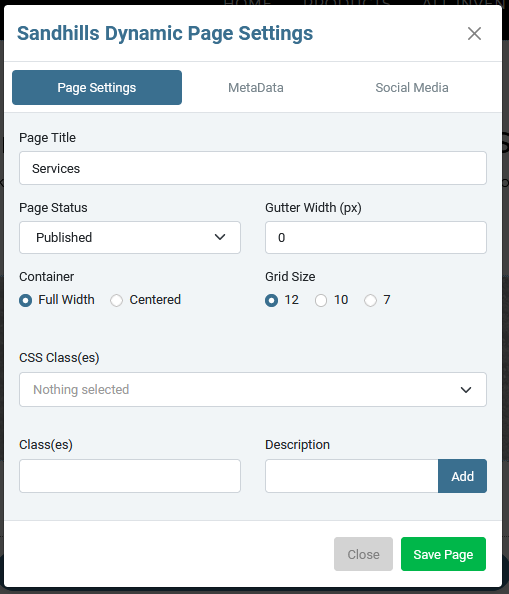Click the Gutter Width input field
509x594 pixels.
376,238
